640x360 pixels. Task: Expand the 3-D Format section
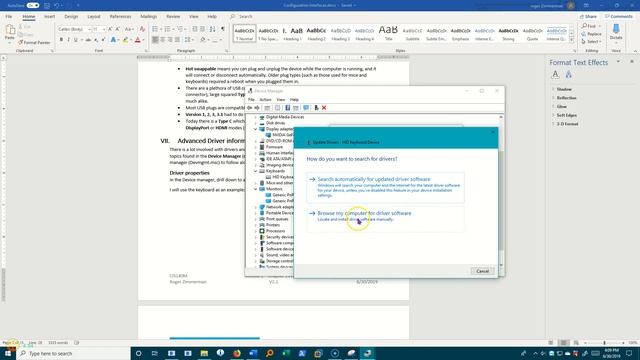point(567,124)
